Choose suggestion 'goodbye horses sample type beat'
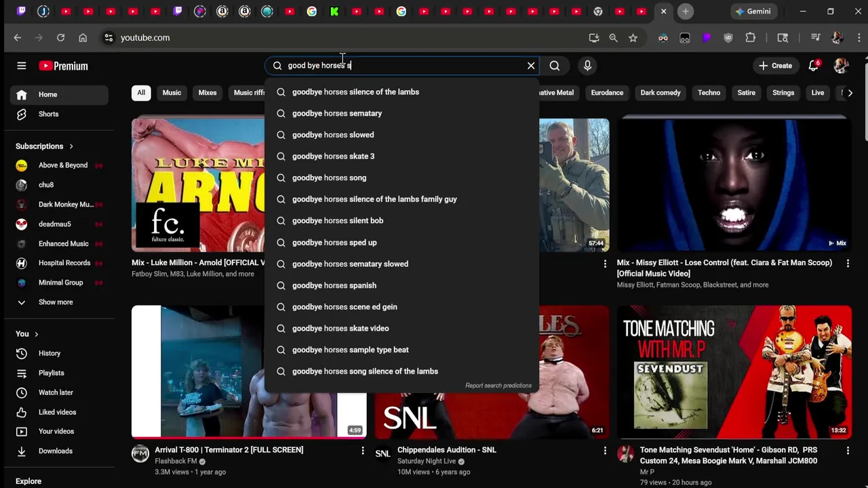The width and height of the screenshot is (868, 488). [x=401, y=350]
